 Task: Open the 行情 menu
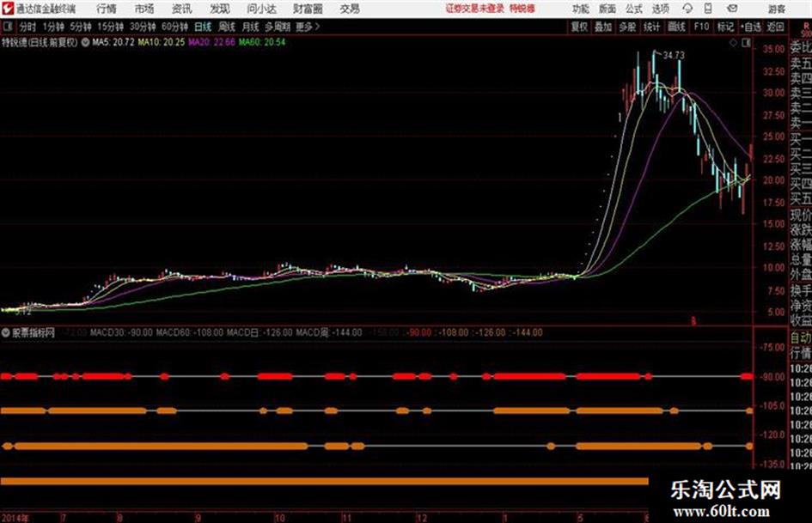pyautogui.click(x=107, y=9)
